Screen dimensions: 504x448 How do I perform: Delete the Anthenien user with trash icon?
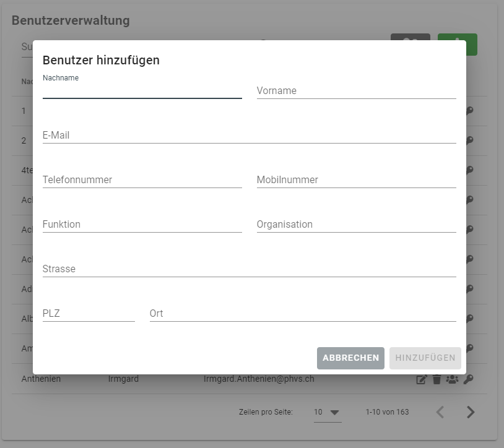437,379
